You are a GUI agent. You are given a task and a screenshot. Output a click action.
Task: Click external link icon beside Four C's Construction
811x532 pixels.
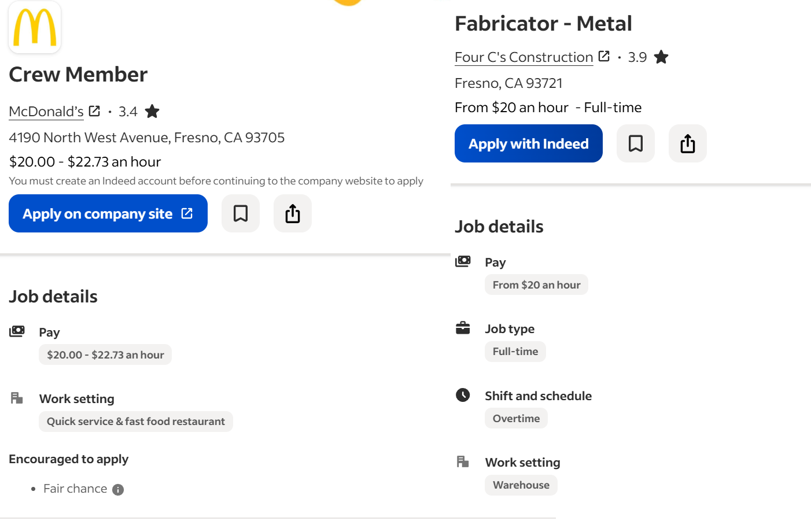[x=604, y=56]
